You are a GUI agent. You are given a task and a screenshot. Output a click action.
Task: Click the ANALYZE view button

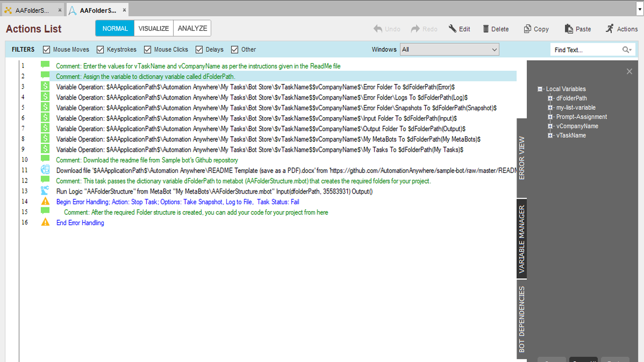pos(192,28)
